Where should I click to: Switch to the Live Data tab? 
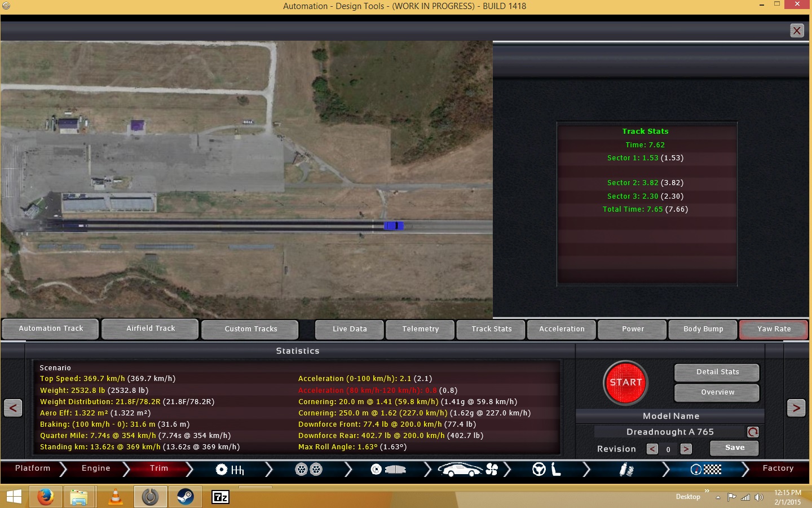pyautogui.click(x=350, y=329)
